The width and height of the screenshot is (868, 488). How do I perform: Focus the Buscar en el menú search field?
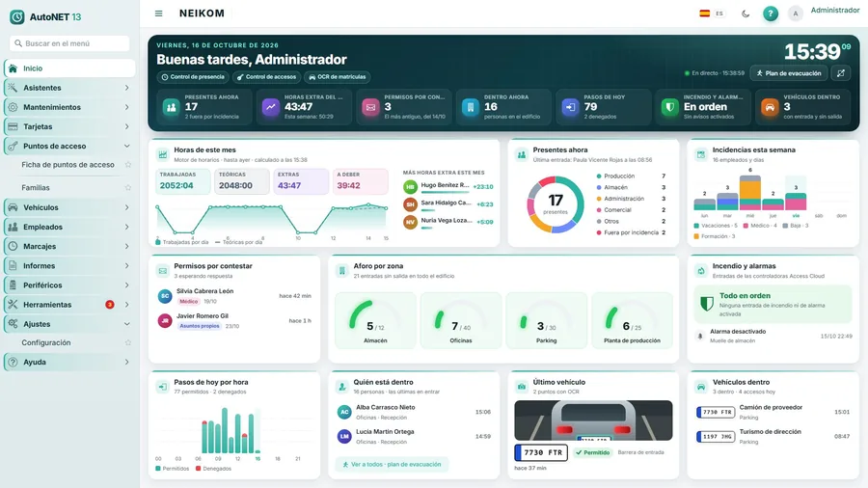click(69, 43)
